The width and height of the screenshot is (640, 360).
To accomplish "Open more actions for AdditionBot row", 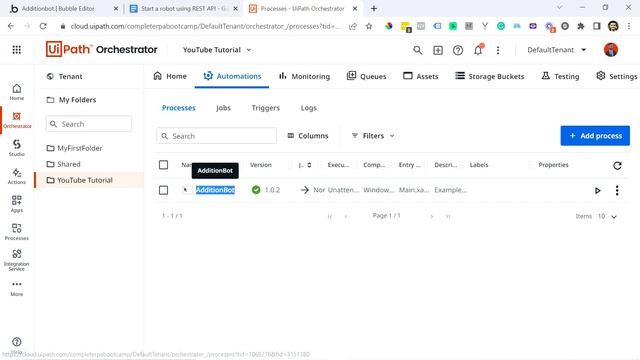I will tap(617, 190).
